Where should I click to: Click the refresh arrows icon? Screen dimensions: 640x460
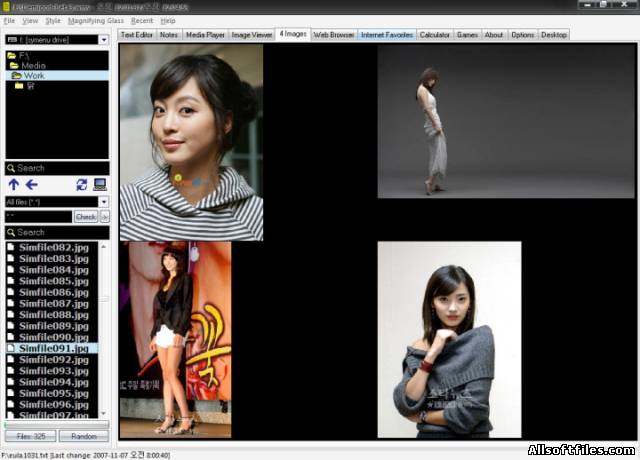click(82, 184)
